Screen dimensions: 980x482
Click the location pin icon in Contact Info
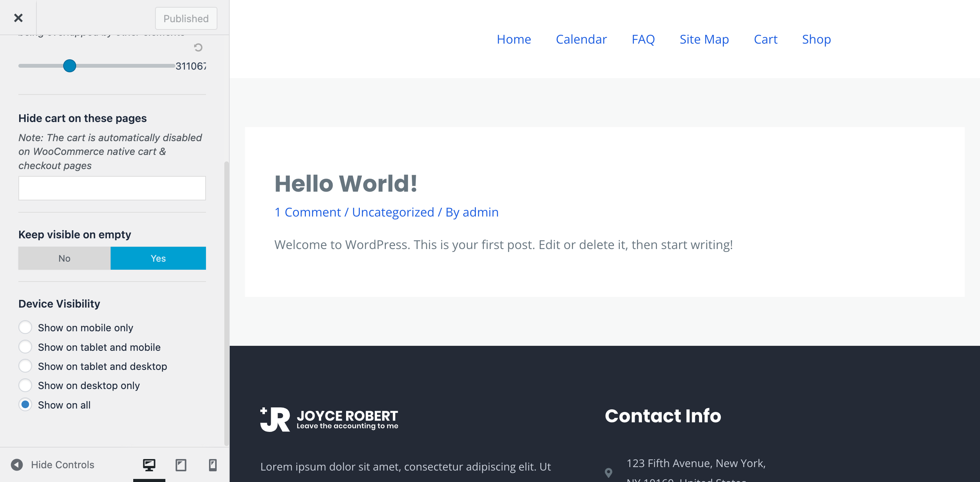[x=608, y=473]
